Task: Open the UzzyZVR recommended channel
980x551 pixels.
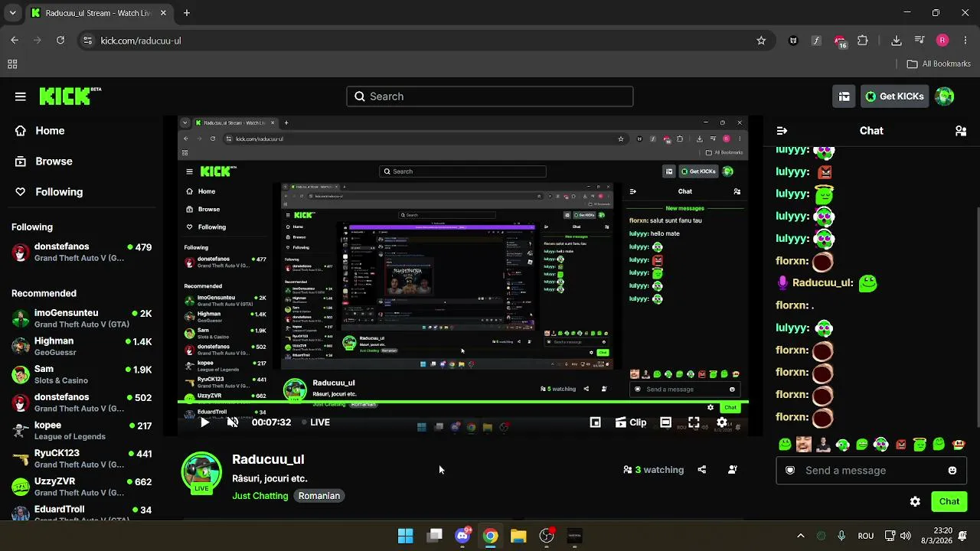Action: pyautogui.click(x=82, y=487)
